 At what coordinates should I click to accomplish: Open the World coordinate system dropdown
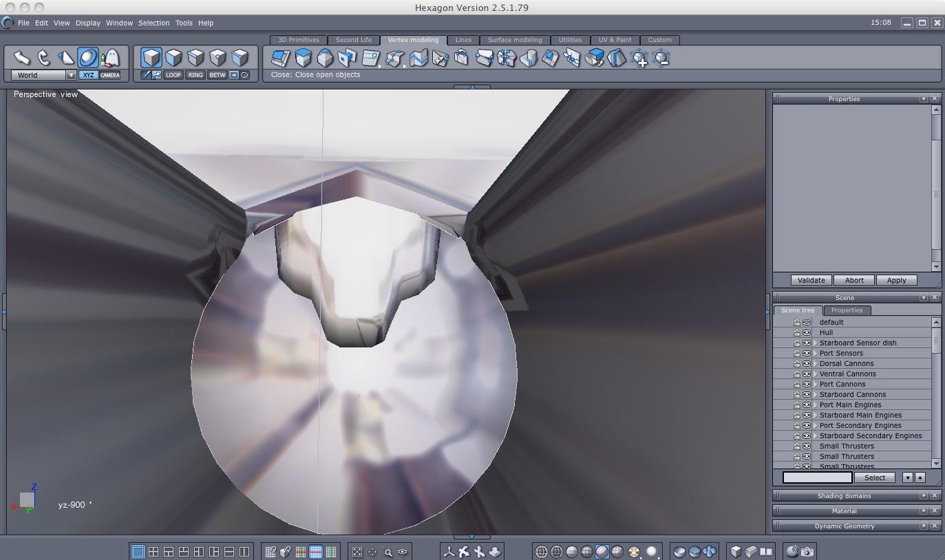tap(70, 75)
